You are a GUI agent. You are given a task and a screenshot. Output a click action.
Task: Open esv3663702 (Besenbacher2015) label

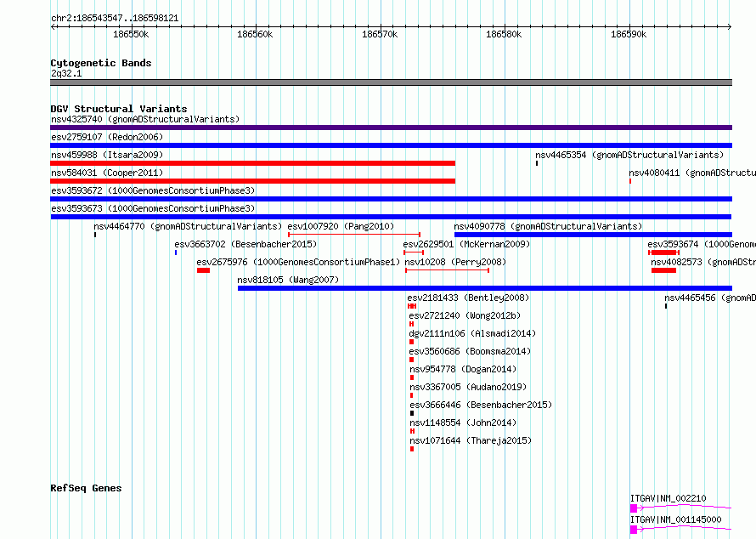click(245, 244)
